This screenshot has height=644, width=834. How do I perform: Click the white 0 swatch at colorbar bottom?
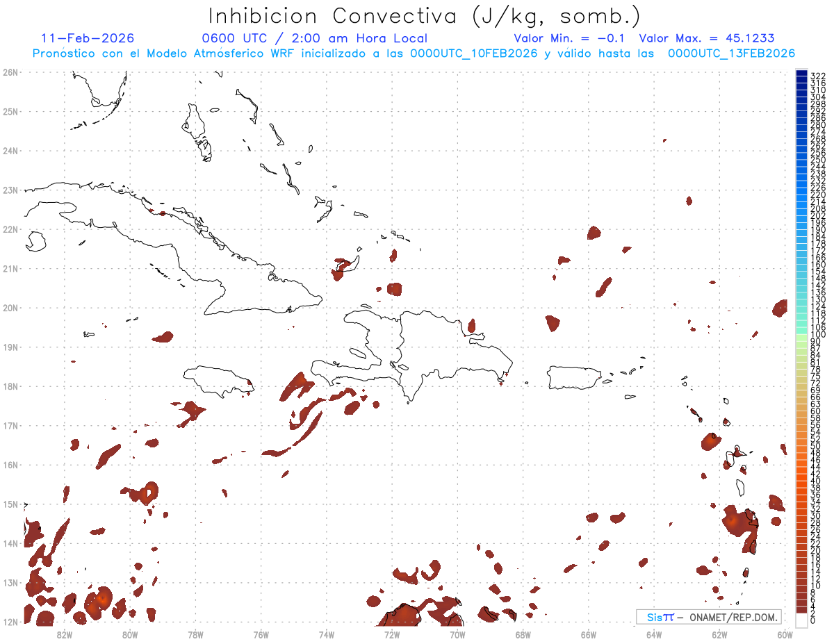pyautogui.click(x=802, y=620)
